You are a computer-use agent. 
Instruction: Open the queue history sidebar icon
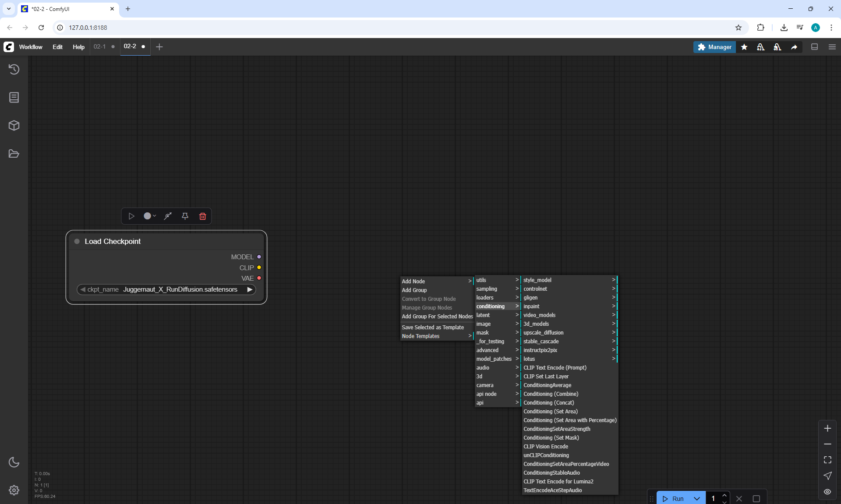[x=14, y=69]
